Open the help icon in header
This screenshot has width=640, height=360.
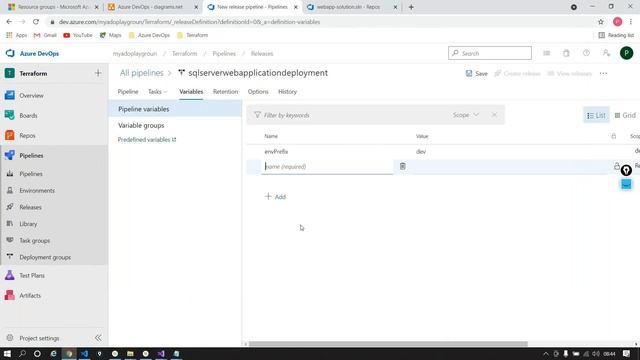click(586, 53)
